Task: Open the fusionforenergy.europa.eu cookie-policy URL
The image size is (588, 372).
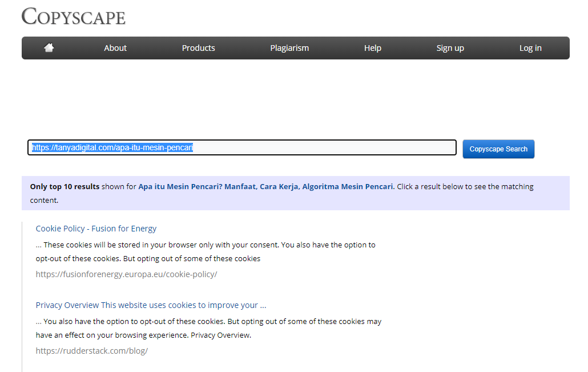Action: (x=126, y=274)
